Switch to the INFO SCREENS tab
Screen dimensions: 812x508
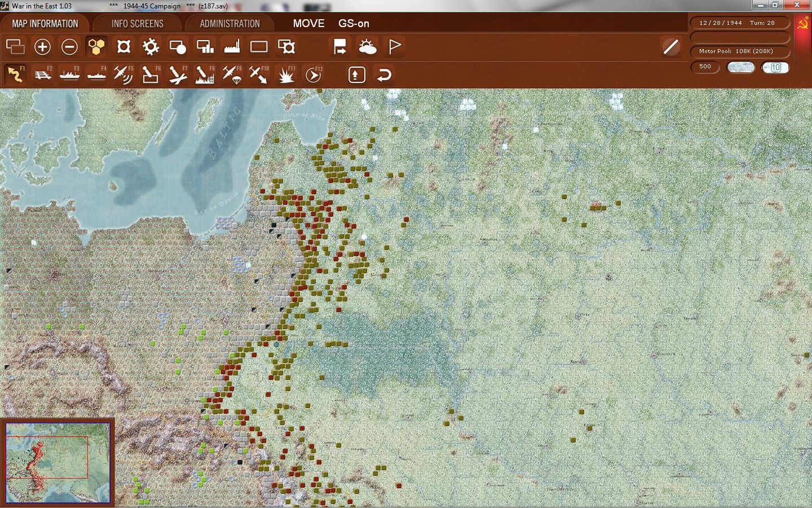138,24
